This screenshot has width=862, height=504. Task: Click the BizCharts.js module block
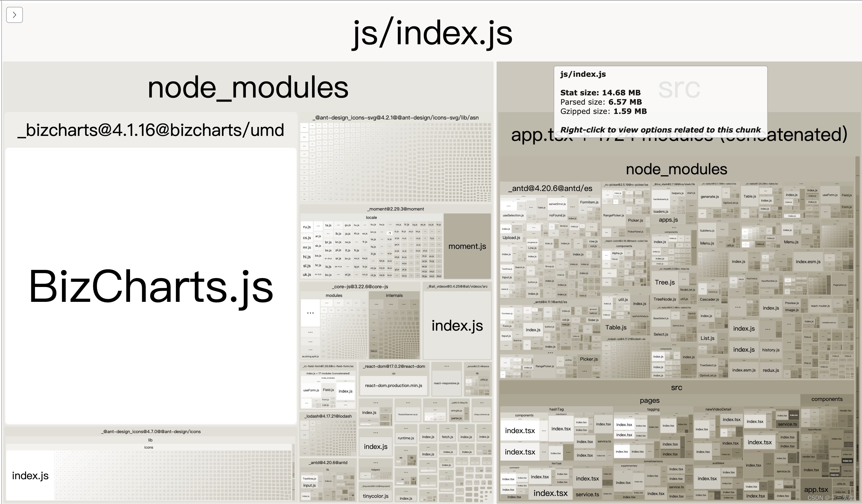[151, 286]
